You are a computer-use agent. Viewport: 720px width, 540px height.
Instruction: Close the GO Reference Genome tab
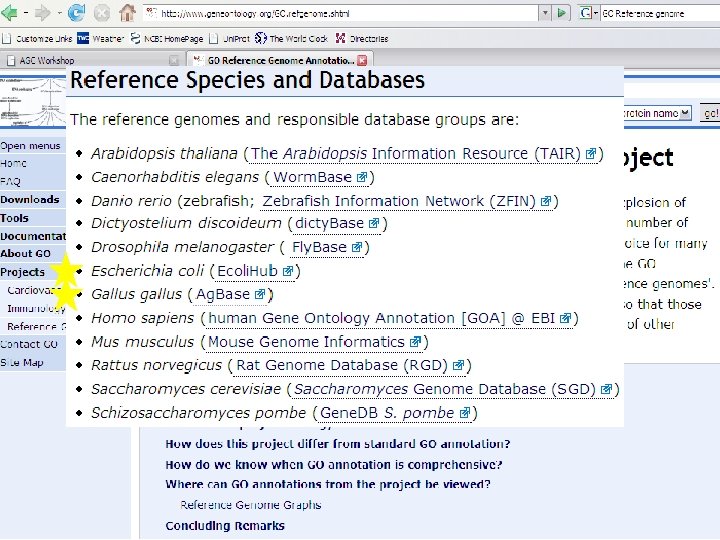[x=362, y=60]
